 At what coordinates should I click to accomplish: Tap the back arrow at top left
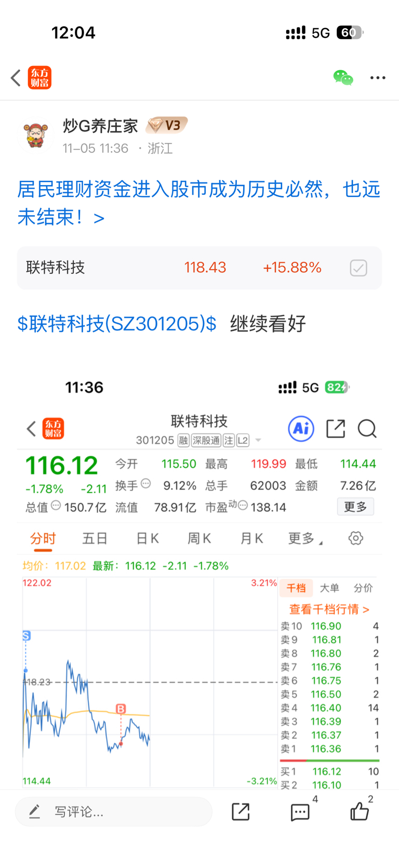pyautogui.click(x=16, y=78)
